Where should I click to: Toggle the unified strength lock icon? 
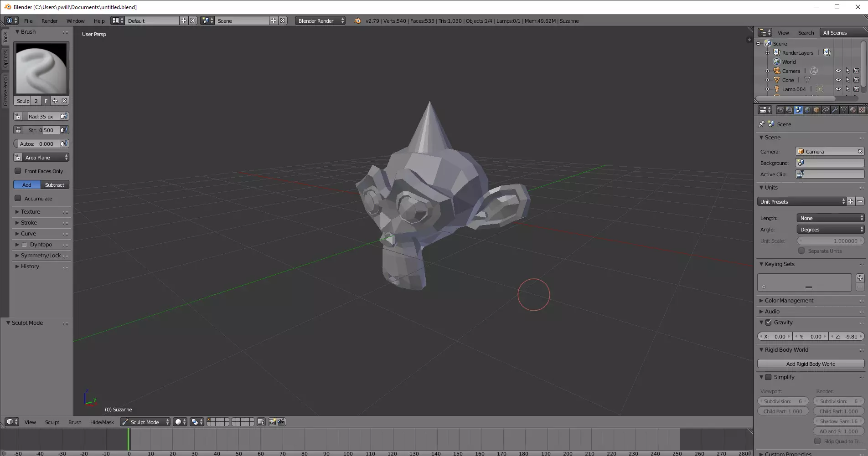pyautogui.click(x=18, y=130)
